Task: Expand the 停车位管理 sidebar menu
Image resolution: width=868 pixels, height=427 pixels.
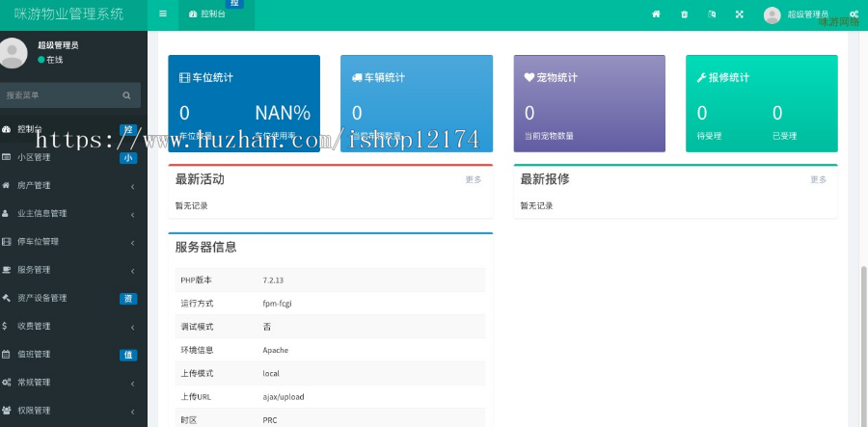Action: click(x=73, y=242)
